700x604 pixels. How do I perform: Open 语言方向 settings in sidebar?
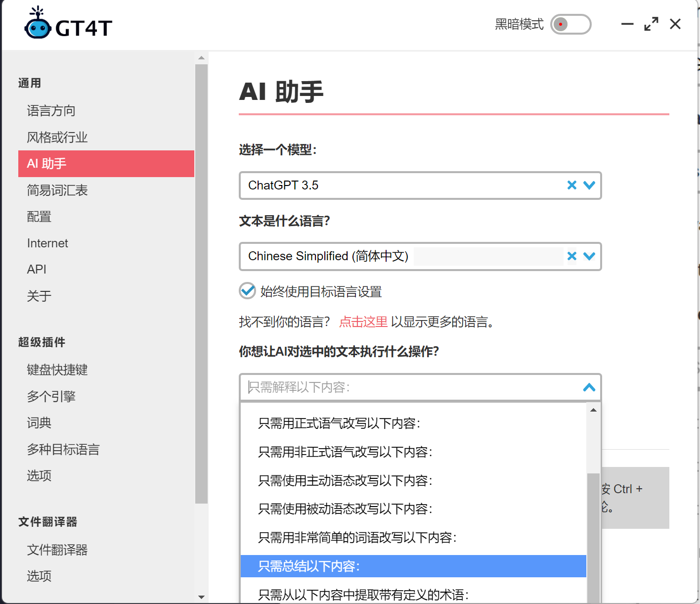point(51,111)
